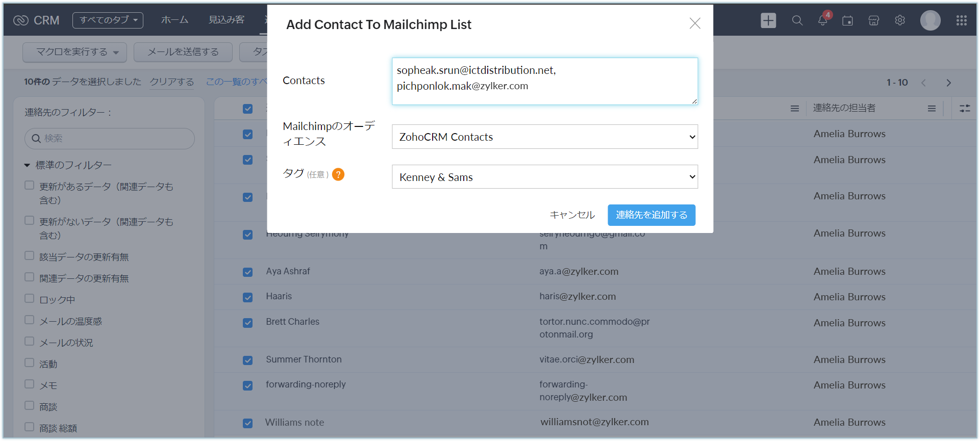
Task: Click キャンセル in the dialog
Action: 572,215
